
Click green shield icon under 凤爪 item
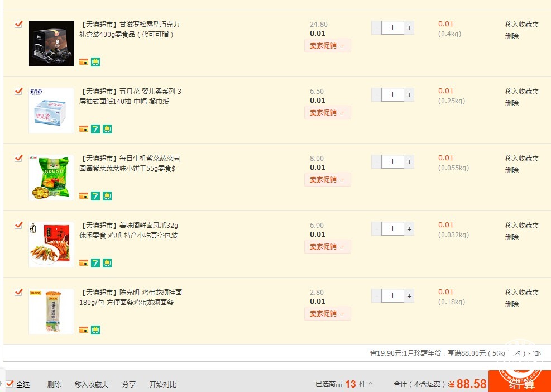click(107, 263)
